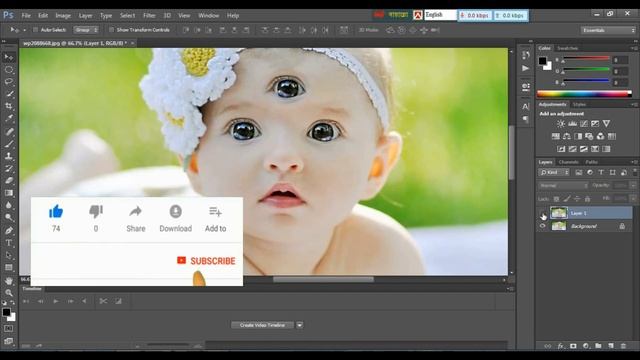640x360 pixels.
Task: Open the Window menu
Action: point(209,16)
